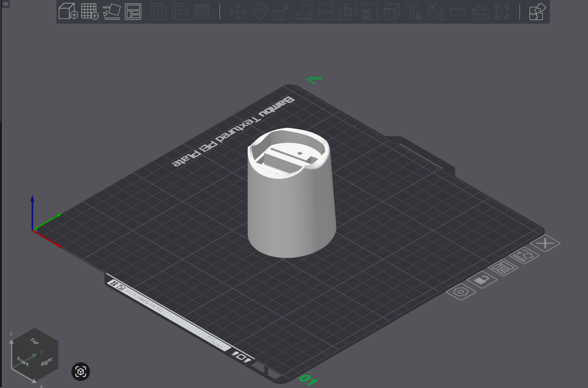Click the Front face of the navigation cube
This screenshot has height=388, width=588.
pyautogui.click(x=23, y=362)
